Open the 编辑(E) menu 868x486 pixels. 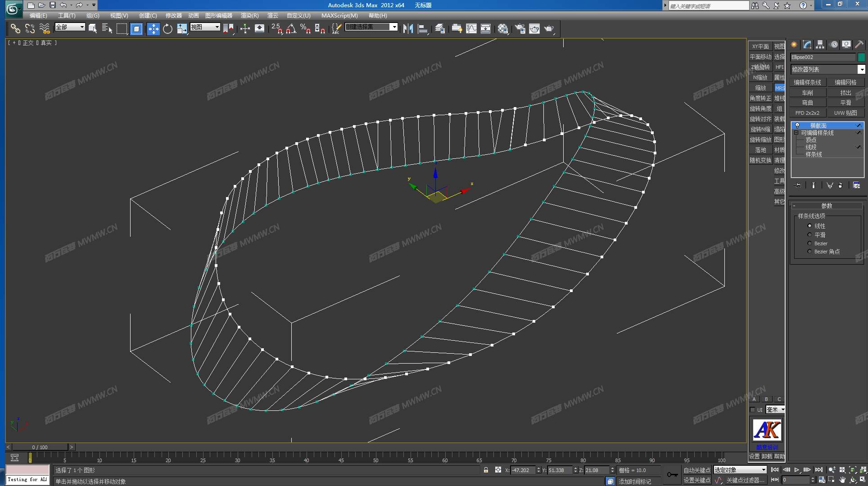click(38, 15)
